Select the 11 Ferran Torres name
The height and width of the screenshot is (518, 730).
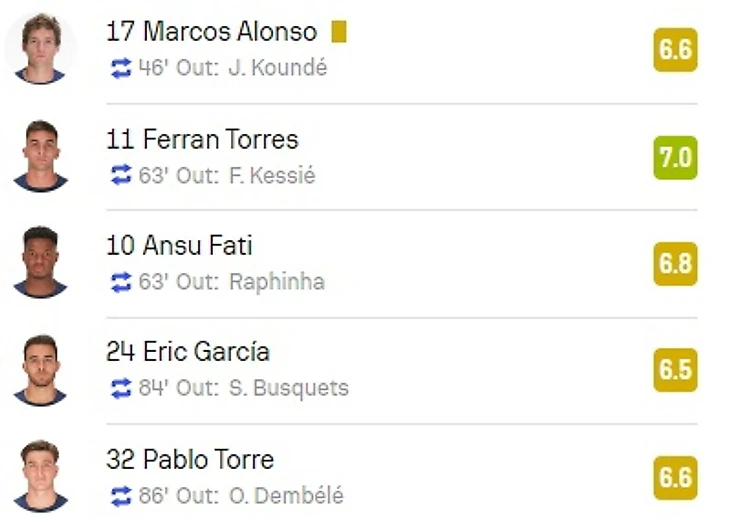tap(203, 139)
